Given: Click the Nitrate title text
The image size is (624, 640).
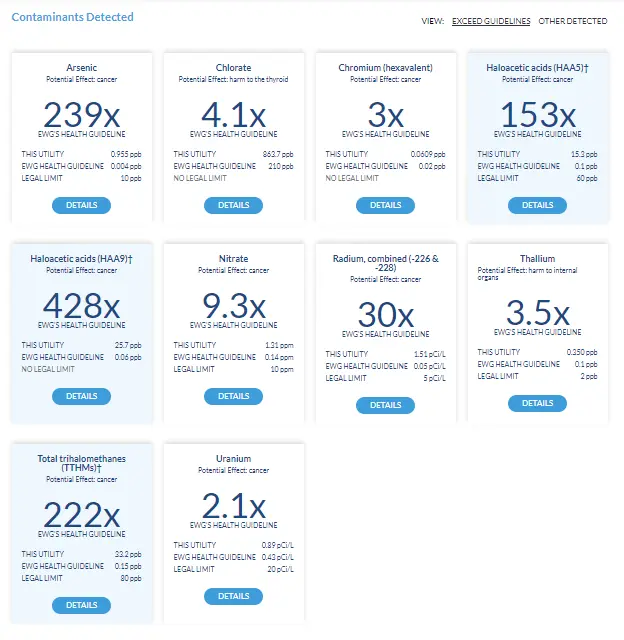Looking at the screenshot, I should click(233, 259).
